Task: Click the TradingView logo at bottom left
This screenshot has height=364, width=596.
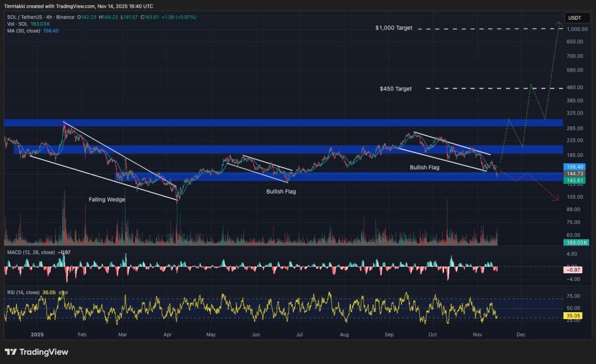Action: pos(36,352)
